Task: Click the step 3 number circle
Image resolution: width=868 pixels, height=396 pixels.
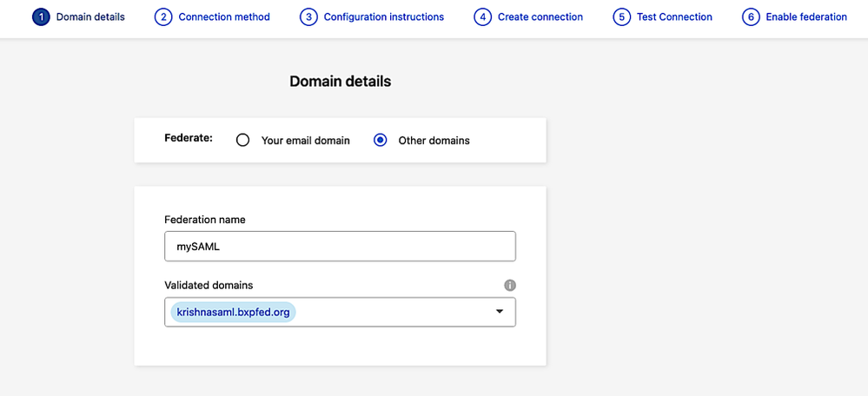Action: 308,16
